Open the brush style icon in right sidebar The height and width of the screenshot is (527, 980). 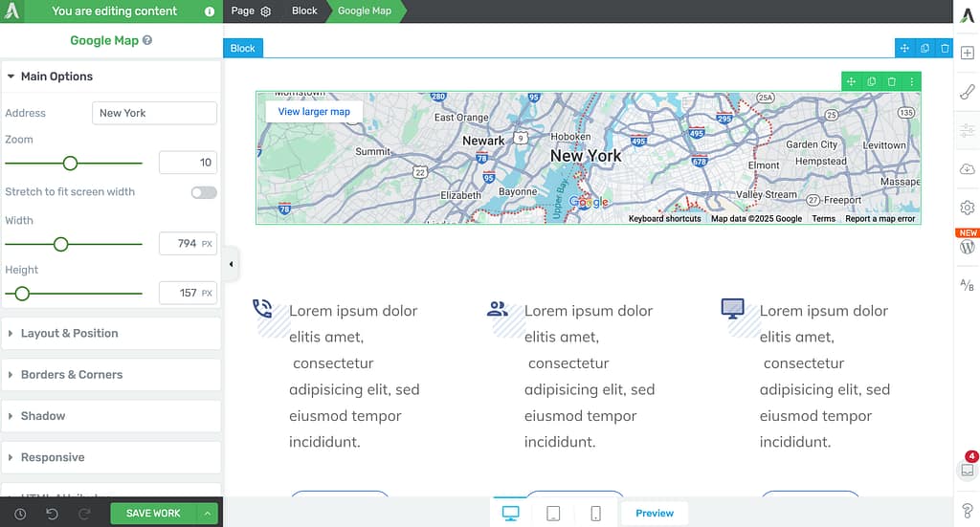tap(968, 92)
